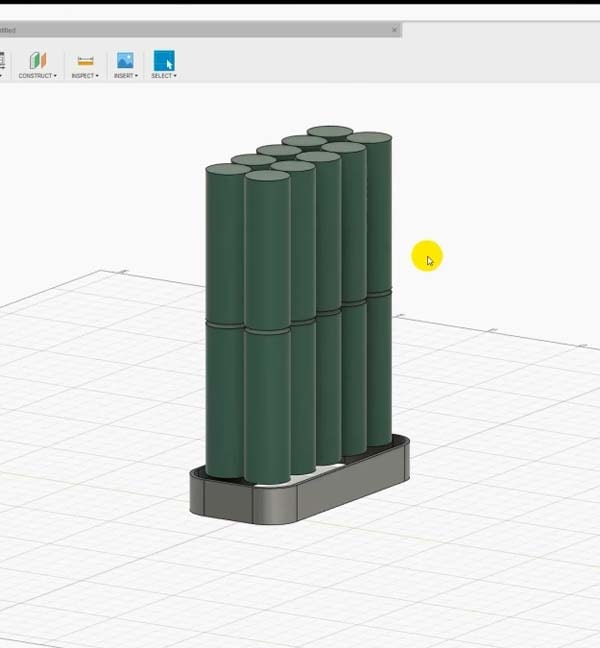Pick the top face of front-right cylinder

tap(267, 176)
